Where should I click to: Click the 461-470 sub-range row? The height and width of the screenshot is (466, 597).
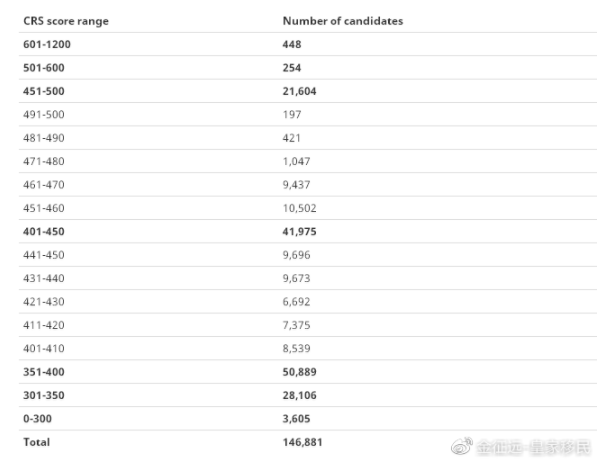(x=308, y=185)
